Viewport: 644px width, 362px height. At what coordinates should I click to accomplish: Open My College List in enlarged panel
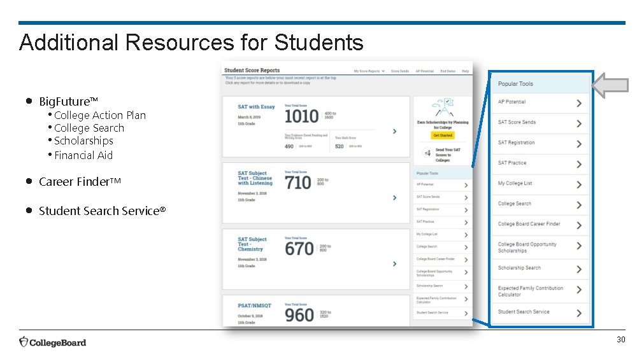pyautogui.click(x=515, y=183)
